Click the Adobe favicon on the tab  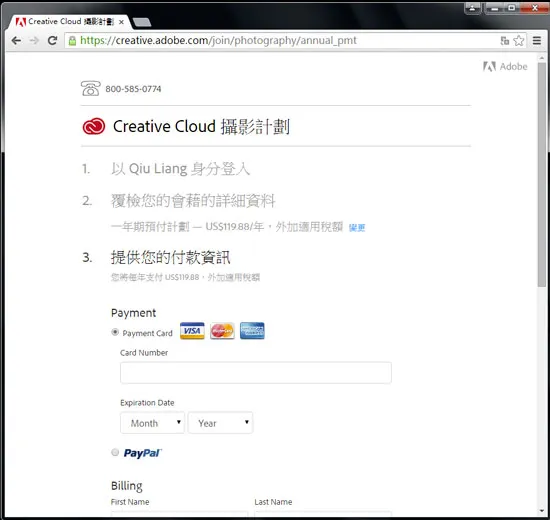tap(21, 22)
